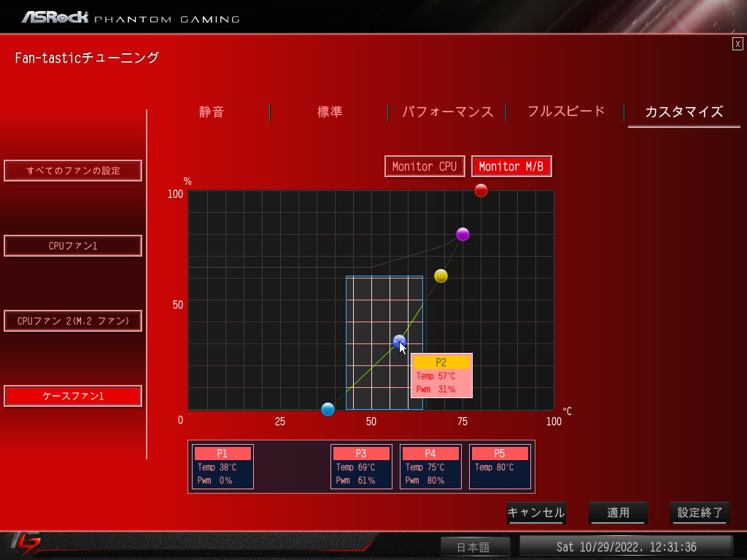
Task: Close the Fan-tastic tuning window
Action: pos(738,44)
